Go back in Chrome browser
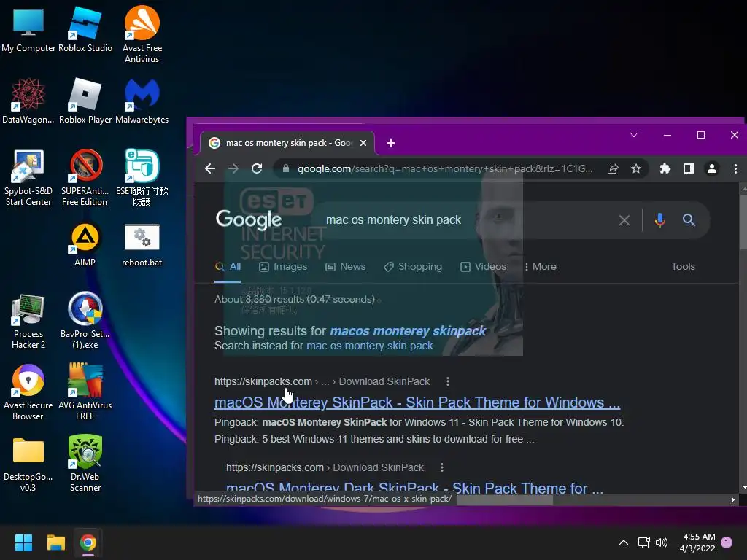This screenshot has width=747, height=560. [x=210, y=168]
